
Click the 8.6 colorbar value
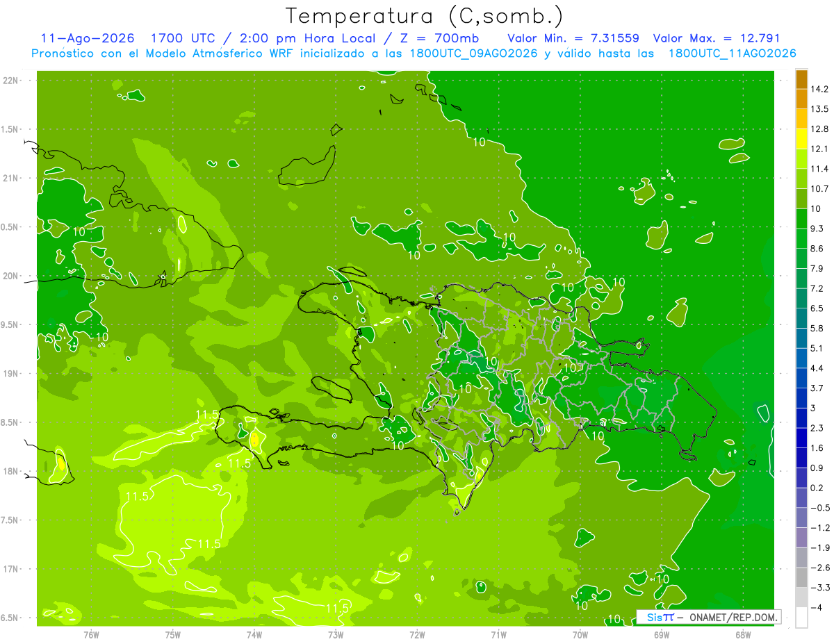(x=817, y=248)
